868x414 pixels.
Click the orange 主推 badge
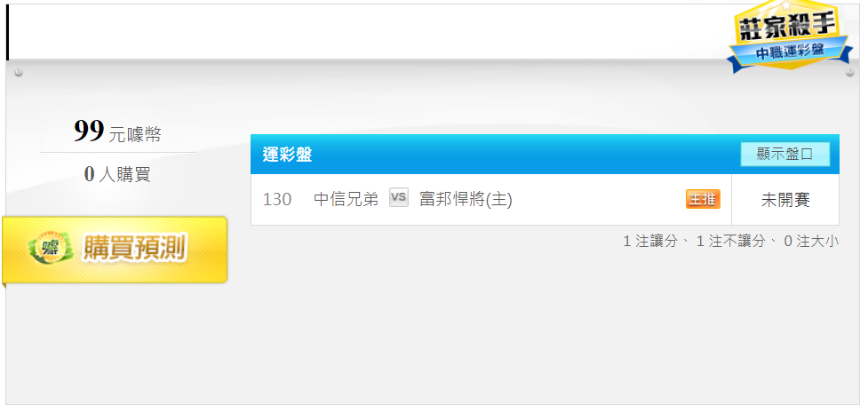[703, 199]
